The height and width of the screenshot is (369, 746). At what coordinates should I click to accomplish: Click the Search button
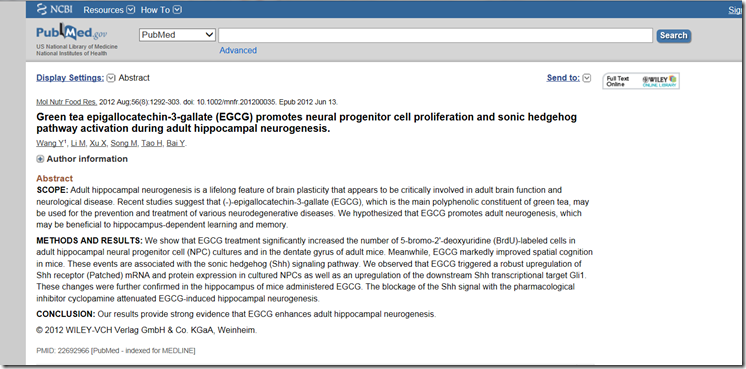[674, 36]
